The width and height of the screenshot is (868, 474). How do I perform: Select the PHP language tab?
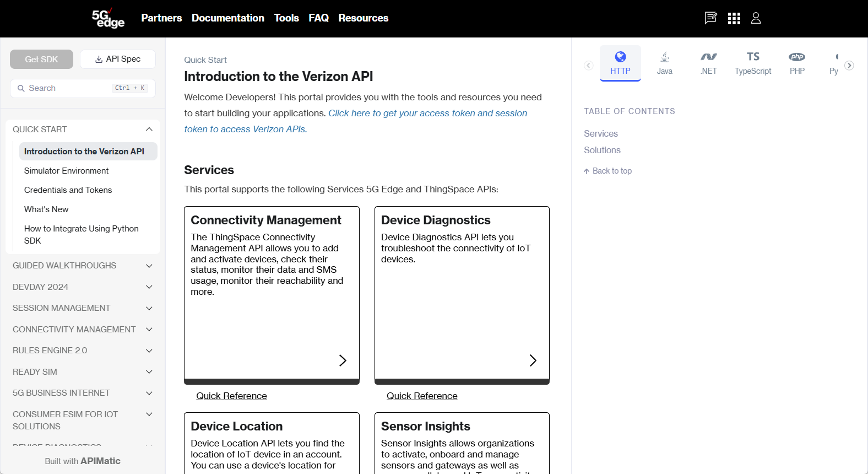click(797, 63)
